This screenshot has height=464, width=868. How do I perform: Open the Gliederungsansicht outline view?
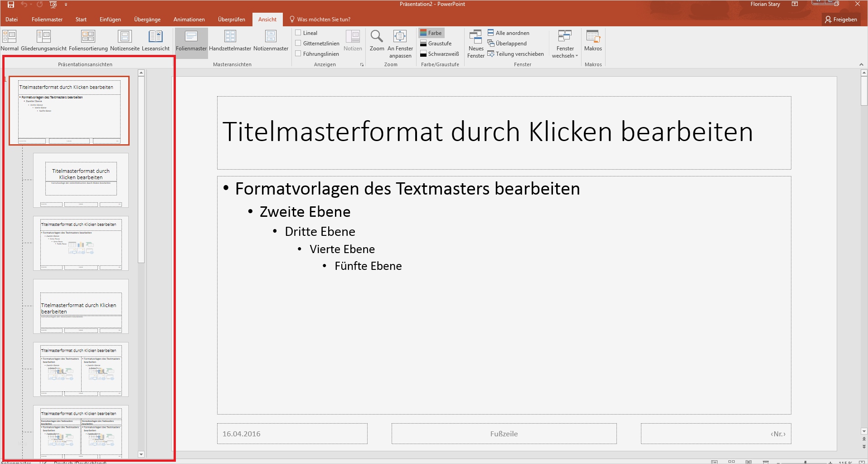44,41
